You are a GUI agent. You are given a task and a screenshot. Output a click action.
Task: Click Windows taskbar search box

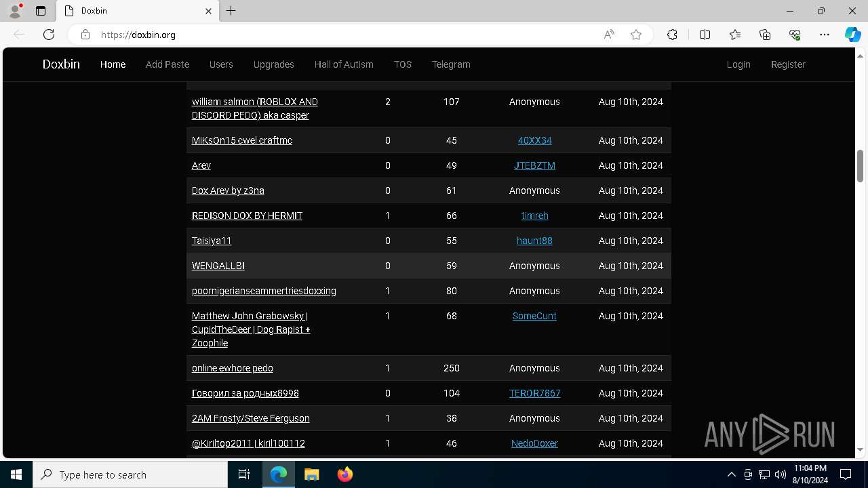coord(130,474)
